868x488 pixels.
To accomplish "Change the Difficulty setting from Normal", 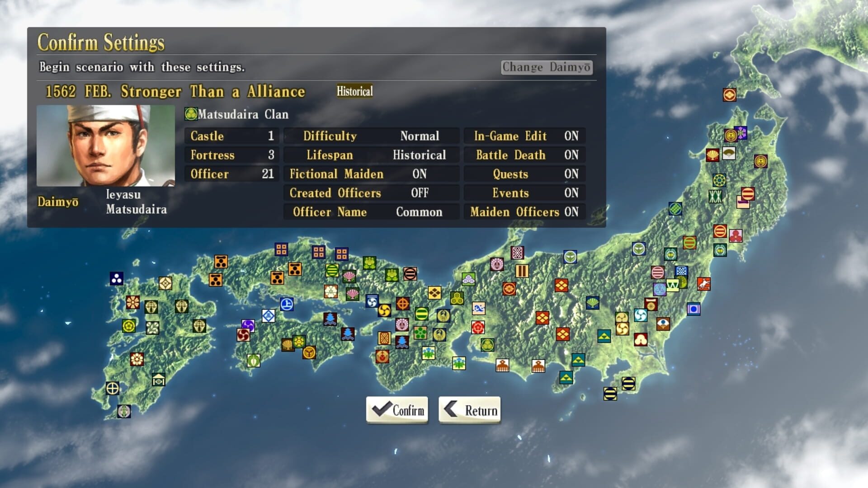I will (x=371, y=136).
